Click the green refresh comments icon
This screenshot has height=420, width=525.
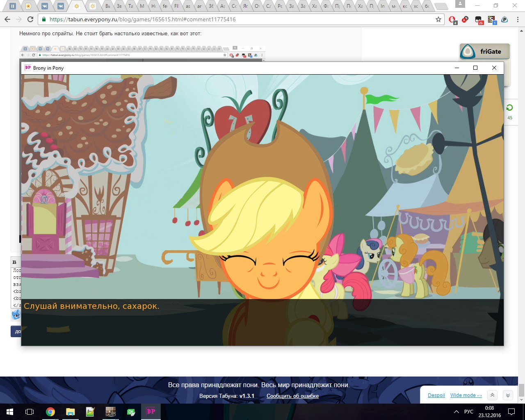(509, 107)
